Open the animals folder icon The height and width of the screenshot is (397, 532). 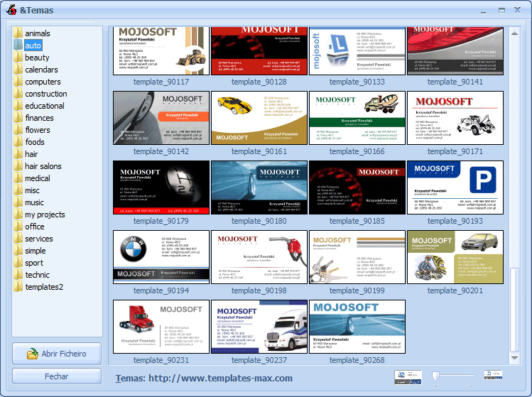pyautogui.click(x=18, y=33)
